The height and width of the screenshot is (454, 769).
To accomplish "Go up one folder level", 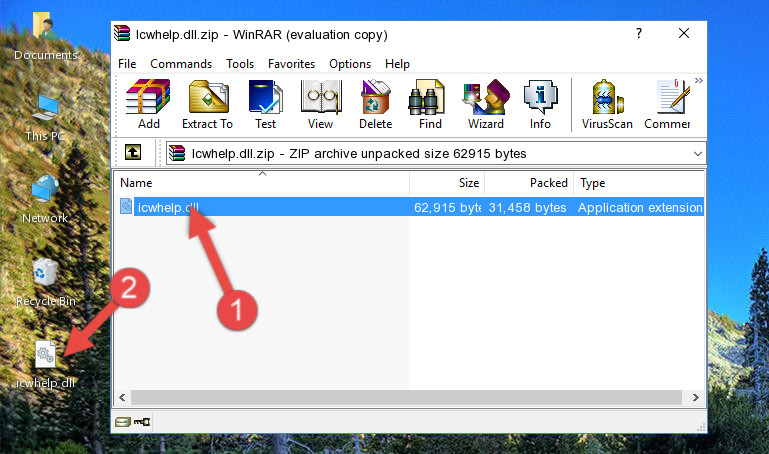I will pyautogui.click(x=133, y=153).
